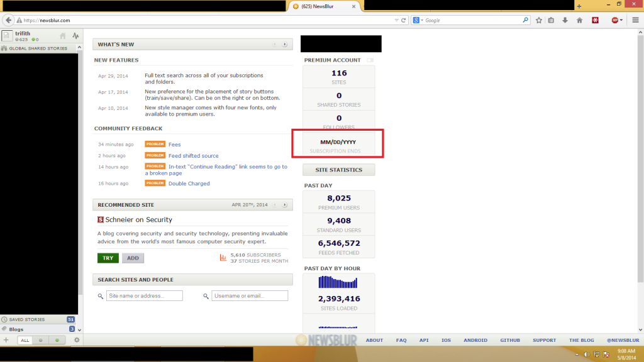Screen dimensions: 644x362
Task: Open the sidebar settings gear
Action: point(77,340)
